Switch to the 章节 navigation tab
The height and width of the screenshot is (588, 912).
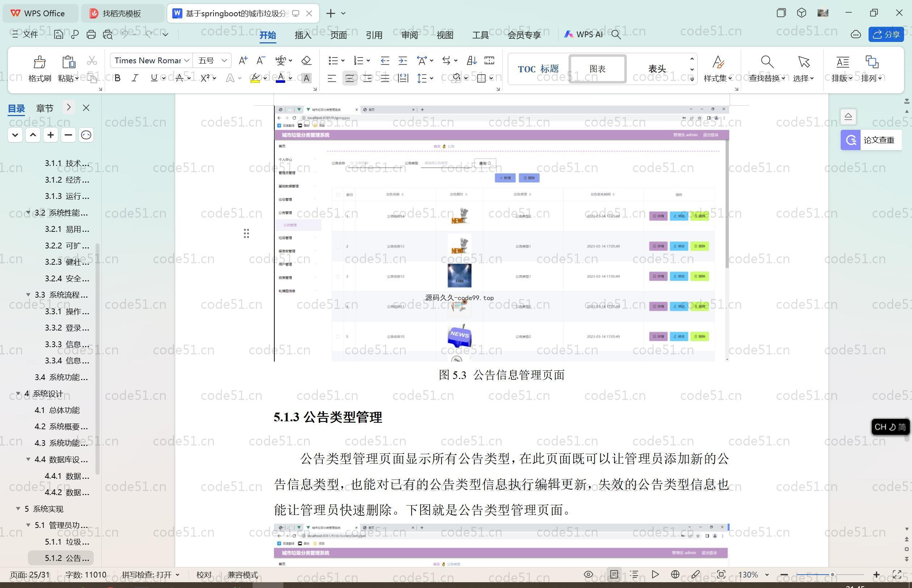45,108
